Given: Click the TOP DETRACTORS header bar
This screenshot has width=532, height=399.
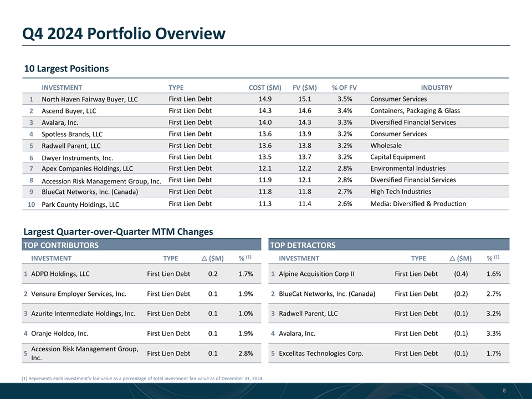Looking at the screenshot, I should click(388, 245).
